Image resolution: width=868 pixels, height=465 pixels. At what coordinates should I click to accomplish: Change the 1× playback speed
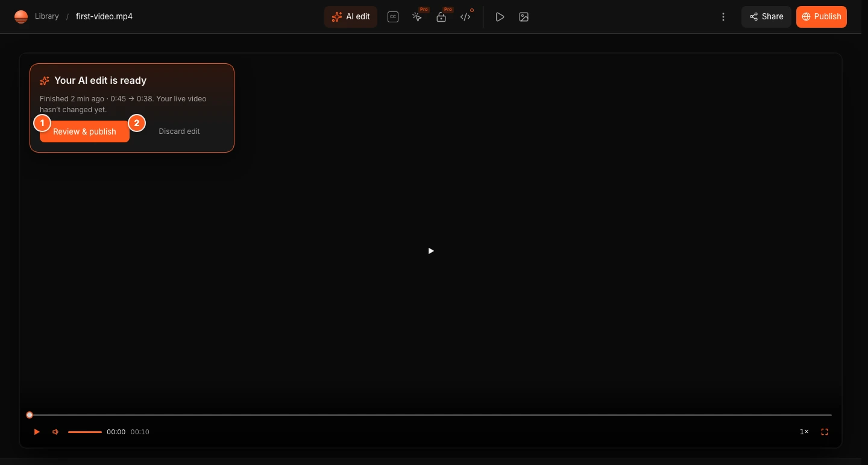[x=804, y=432]
